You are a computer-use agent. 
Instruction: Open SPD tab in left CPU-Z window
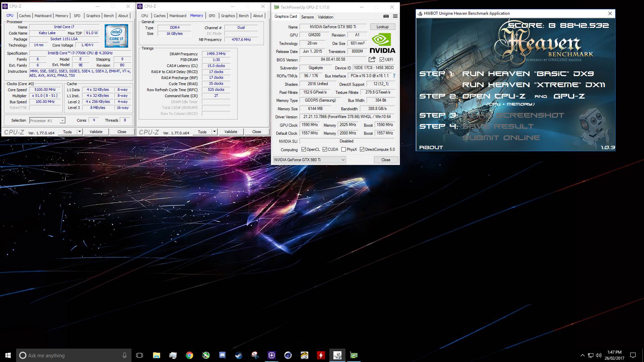click(77, 16)
